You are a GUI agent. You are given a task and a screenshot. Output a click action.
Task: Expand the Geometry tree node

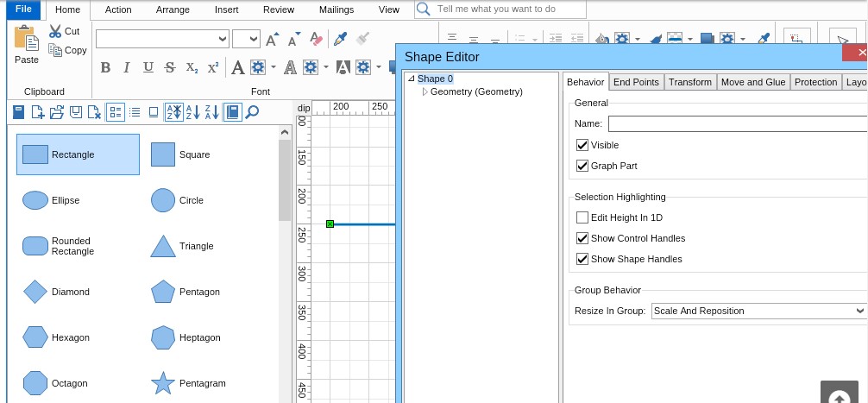click(425, 91)
